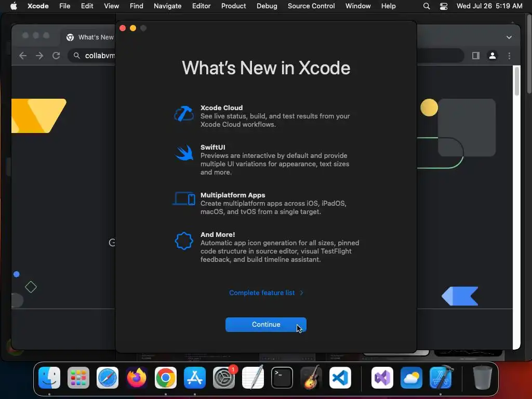
Task: Open Chrome three-dot menu
Action: pyautogui.click(x=509, y=56)
